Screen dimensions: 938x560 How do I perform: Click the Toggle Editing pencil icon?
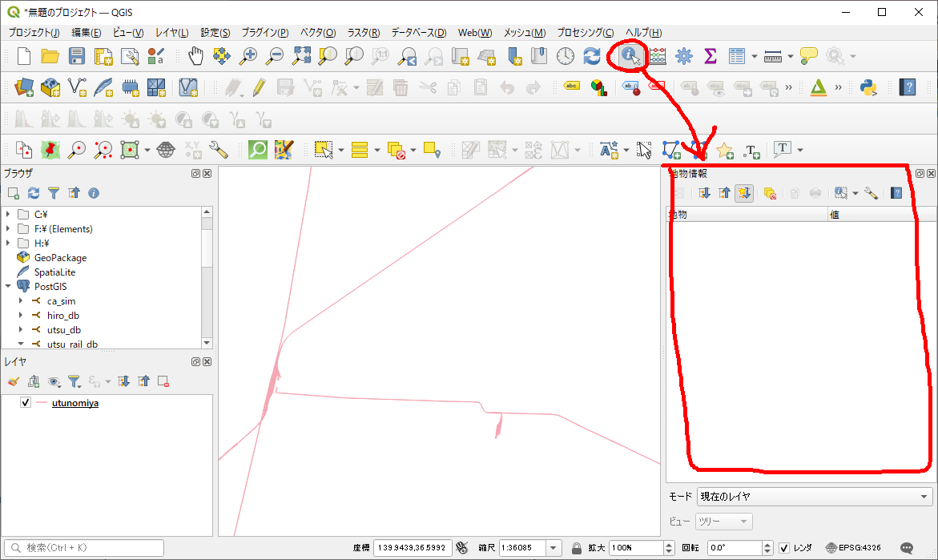pyautogui.click(x=259, y=87)
